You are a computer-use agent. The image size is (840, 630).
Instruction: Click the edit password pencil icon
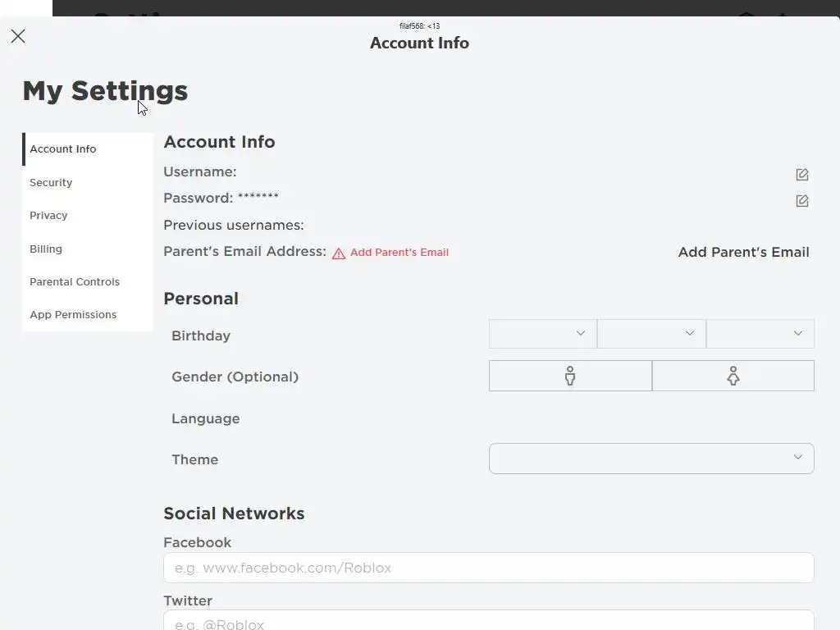coord(802,201)
